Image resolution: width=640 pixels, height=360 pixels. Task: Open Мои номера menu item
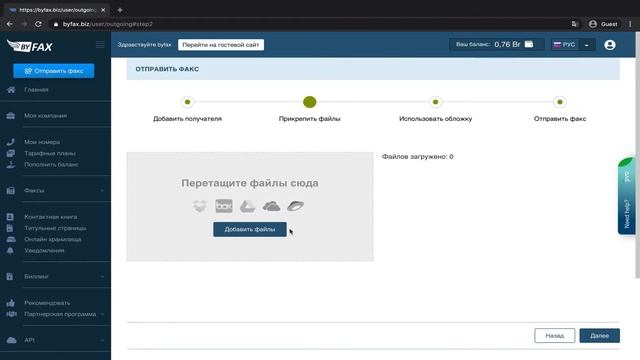(42, 142)
